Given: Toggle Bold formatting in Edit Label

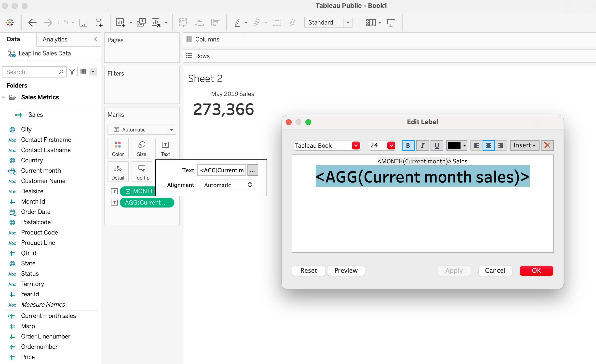Looking at the screenshot, I should [x=408, y=145].
